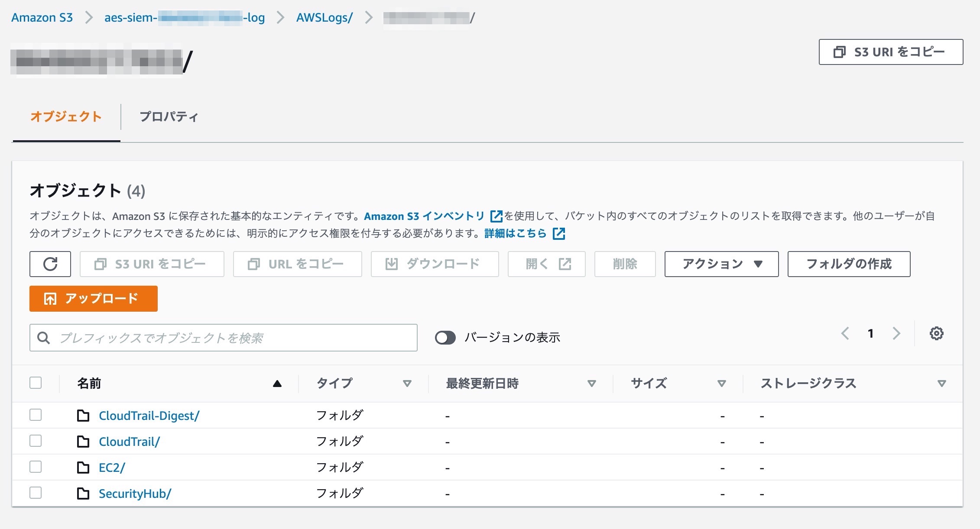Open the アクション dropdown menu
Image resolution: width=980 pixels, height=529 pixels.
coord(721,264)
